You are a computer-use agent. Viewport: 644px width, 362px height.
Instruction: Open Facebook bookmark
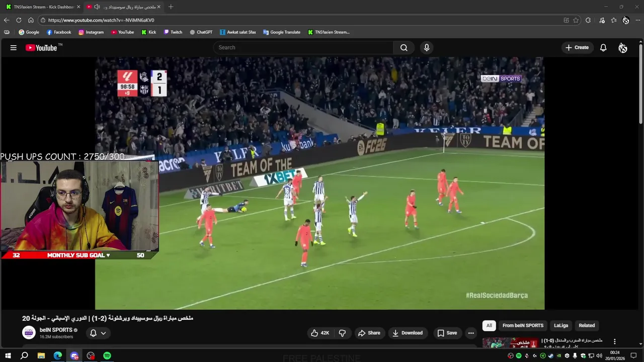(x=59, y=32)
